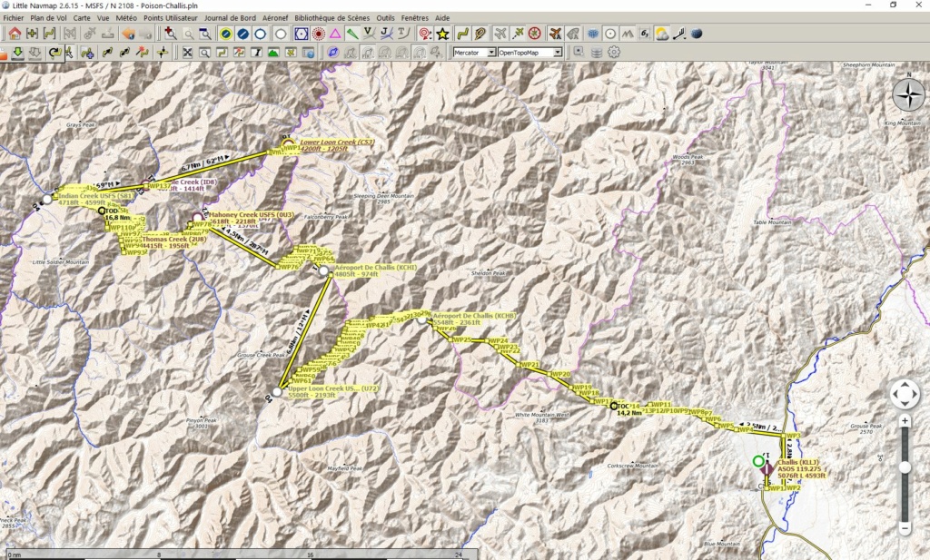
Task: Open the Points Utilisateur menu
Action: pos(170,18)
